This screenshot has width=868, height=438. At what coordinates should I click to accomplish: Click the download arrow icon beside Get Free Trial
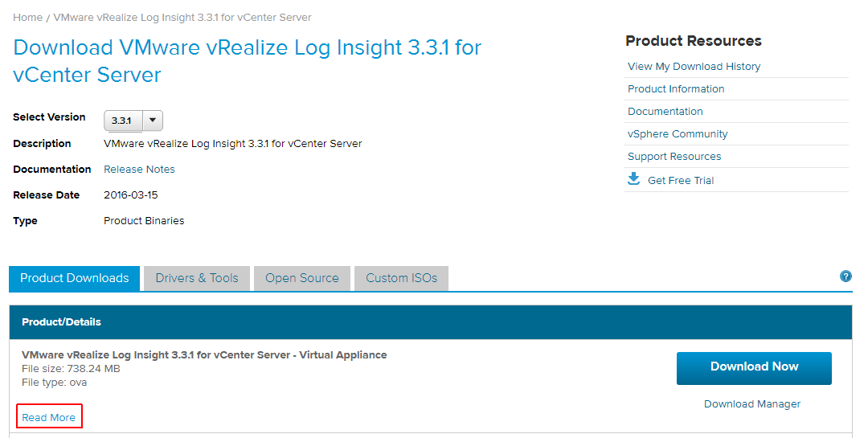[x=633, y=178]
